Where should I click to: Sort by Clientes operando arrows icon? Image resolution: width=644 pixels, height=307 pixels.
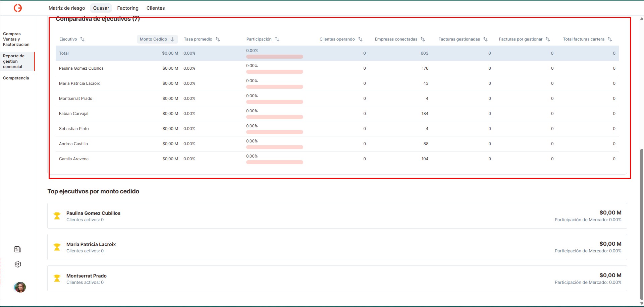pos(360,39)
